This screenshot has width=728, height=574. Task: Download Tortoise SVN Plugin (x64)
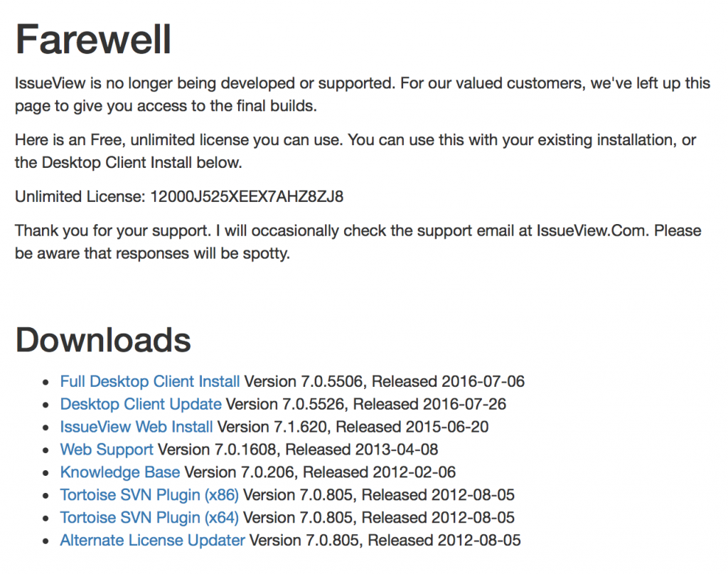tap(149, 517)
